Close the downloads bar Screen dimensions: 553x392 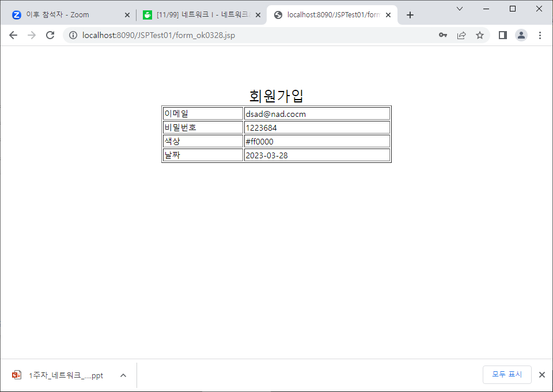pyautogui.click(x=542, y=375)
